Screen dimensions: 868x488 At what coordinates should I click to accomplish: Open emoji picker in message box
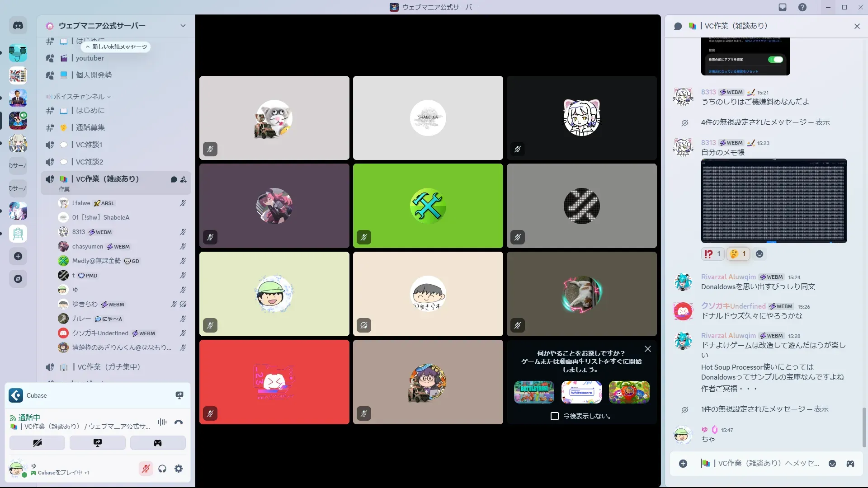coord(832,464)
